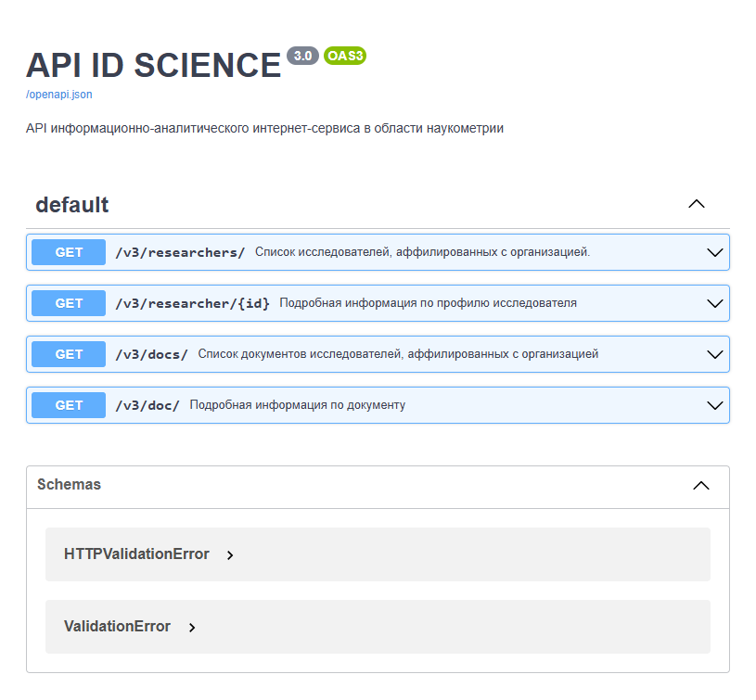The width and height of the screenshot is (756, 700).
Task: Click the GET badge on /v3/researcher/{id}
Action: 67,302
